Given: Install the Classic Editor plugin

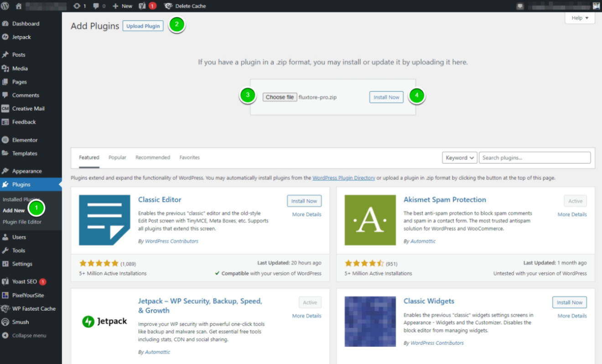Looking at the screenshot, I should tap(304, 201).
